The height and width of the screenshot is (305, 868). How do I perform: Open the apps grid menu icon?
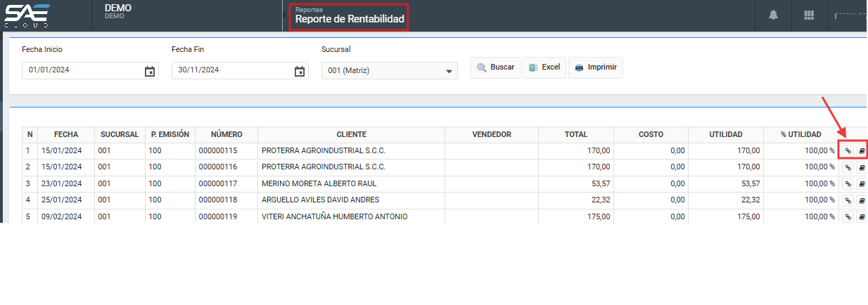(x=809, y=15)
